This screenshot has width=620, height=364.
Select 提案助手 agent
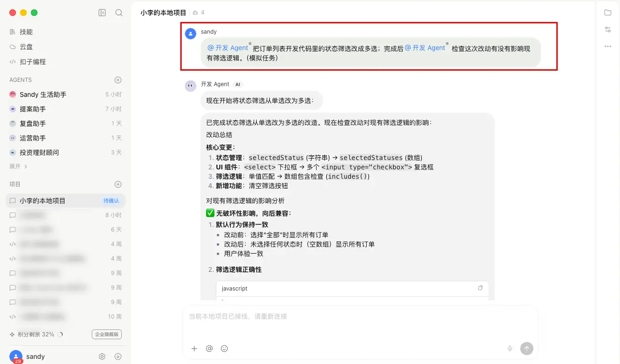pos(66,109)
